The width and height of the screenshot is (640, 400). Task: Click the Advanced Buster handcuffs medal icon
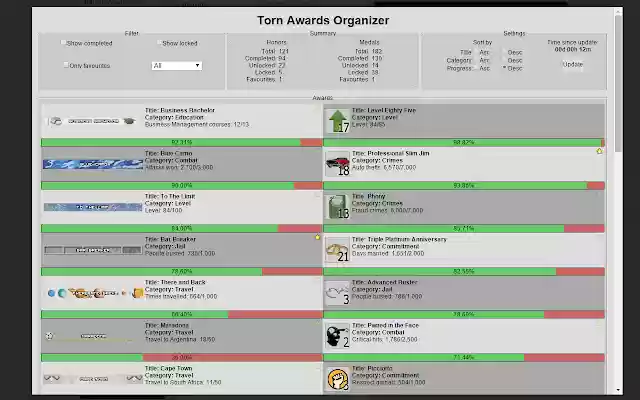pyautogui.click(x=338, y=293)
